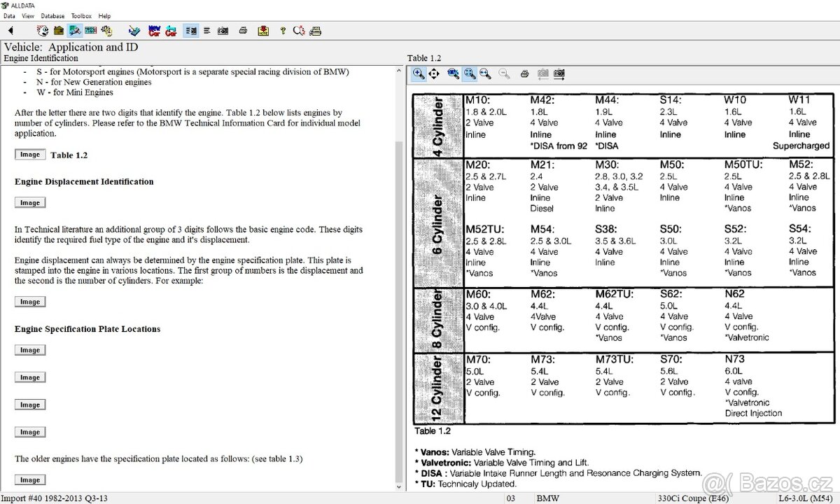The width and height of the screenshot is (840, 504).
Task: Open the Database menu
Action: coord(52,15)
